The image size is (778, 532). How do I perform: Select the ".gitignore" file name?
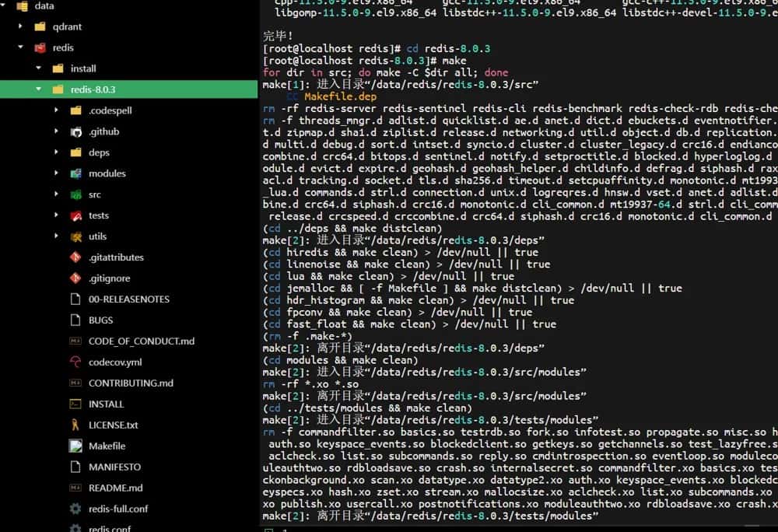coord(109,278)
